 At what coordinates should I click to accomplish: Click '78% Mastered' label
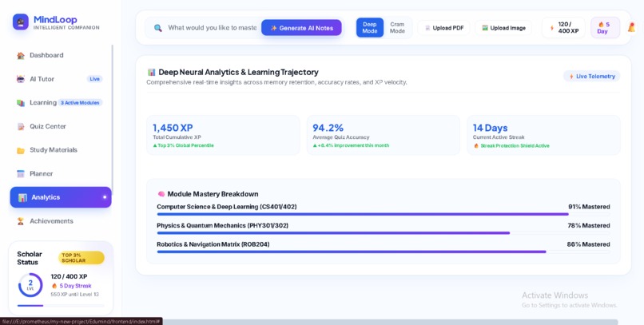(589, 226)
